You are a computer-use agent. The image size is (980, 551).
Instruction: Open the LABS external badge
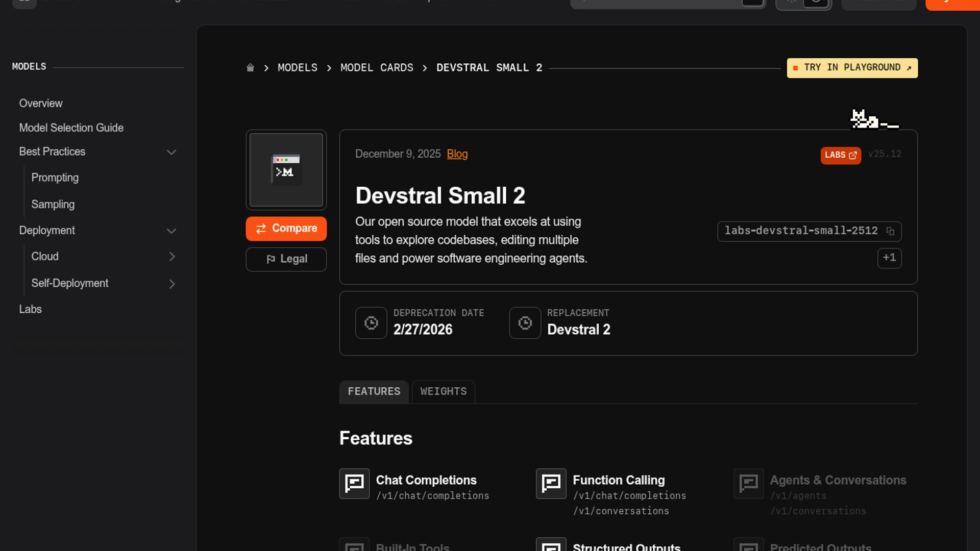[x=840, y=155]
